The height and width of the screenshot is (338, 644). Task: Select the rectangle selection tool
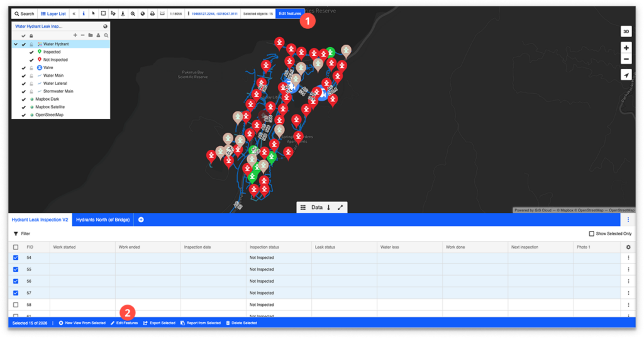[103, 13]
